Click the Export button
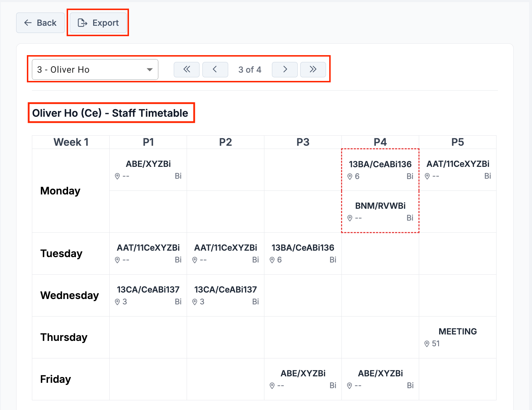 pos(98,23)
